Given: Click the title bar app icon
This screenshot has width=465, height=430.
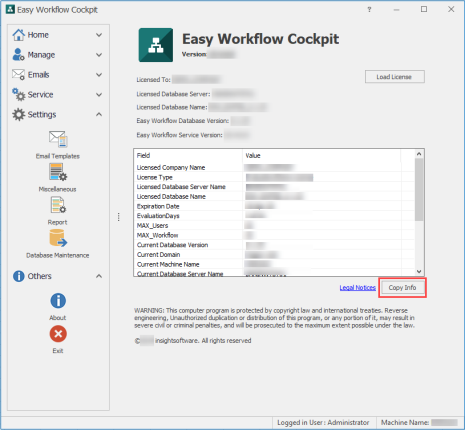Looking at the screenshot, I should (x=10, y=9).
